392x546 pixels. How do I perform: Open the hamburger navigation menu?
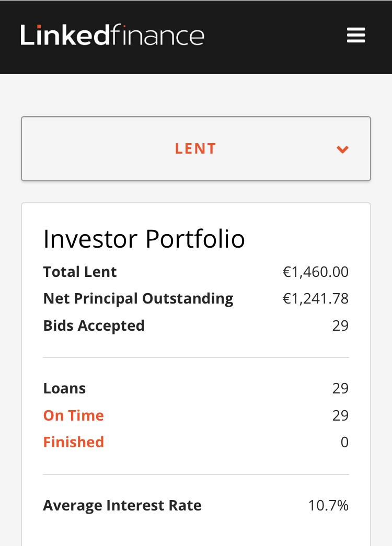356,36
